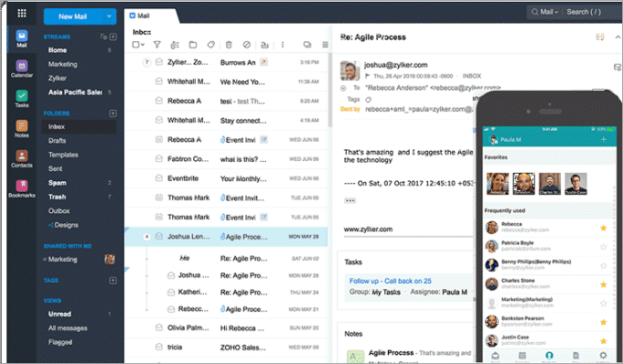Toggle favorite star for Benny Phillips
The width and height of the screenshot is (623, 364).
[603, 266]
